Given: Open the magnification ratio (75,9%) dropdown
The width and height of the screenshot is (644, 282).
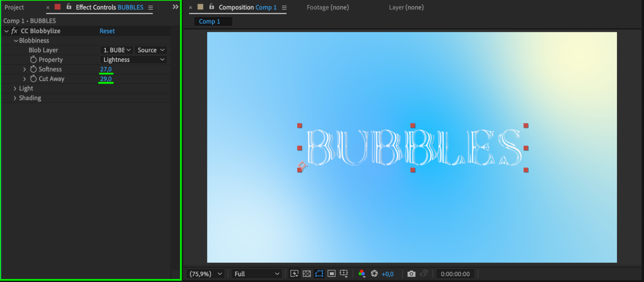Looking at the screenshot, I should (206, 274).
